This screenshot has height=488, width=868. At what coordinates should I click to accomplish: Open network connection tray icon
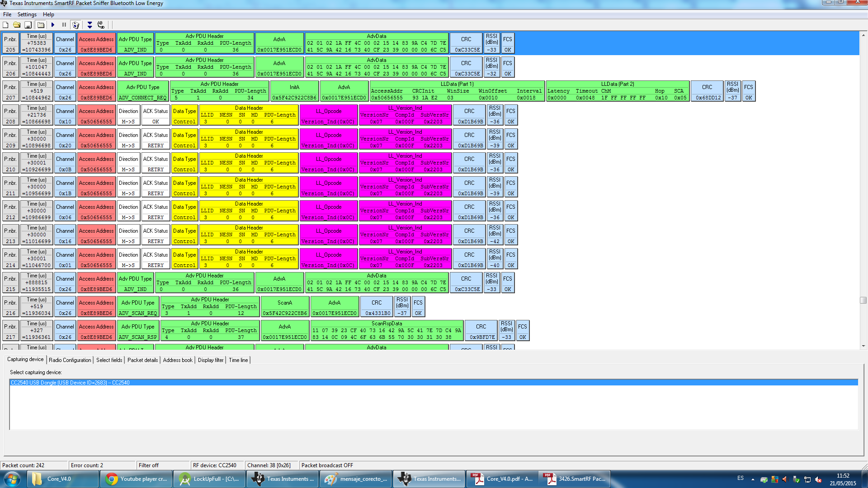pyautogui.click(x=807, y=479)
